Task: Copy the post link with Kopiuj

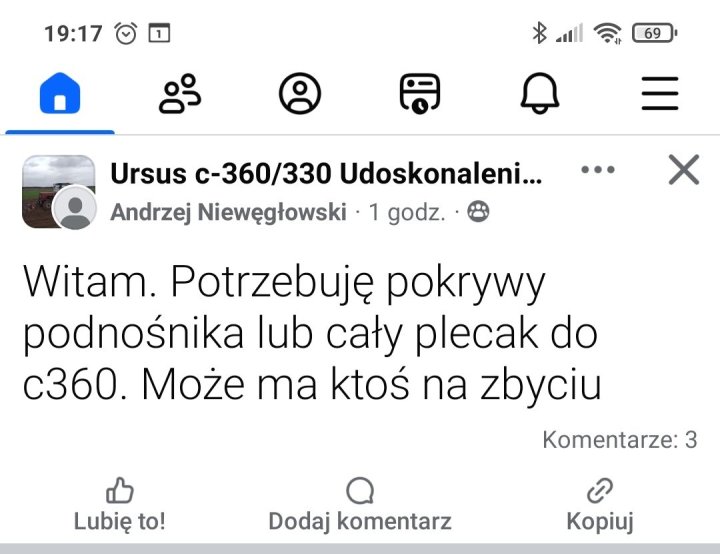Action: point(600,505)
